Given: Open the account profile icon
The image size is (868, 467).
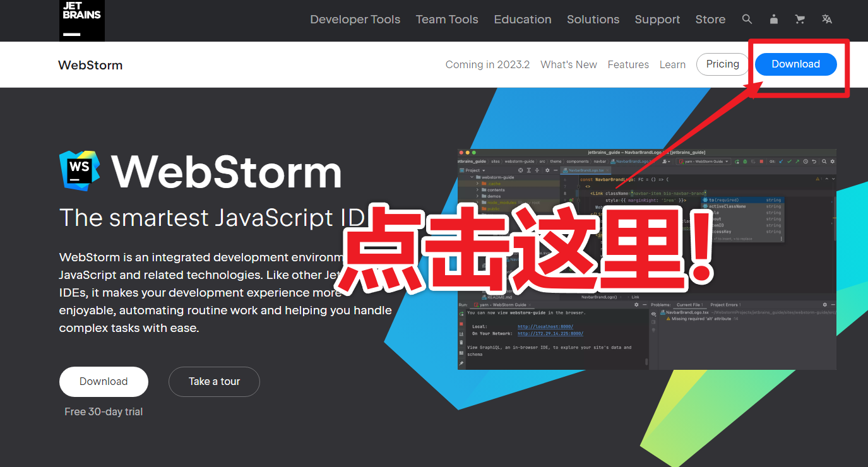Looking at the screenshot, I should tap(773, 19).
